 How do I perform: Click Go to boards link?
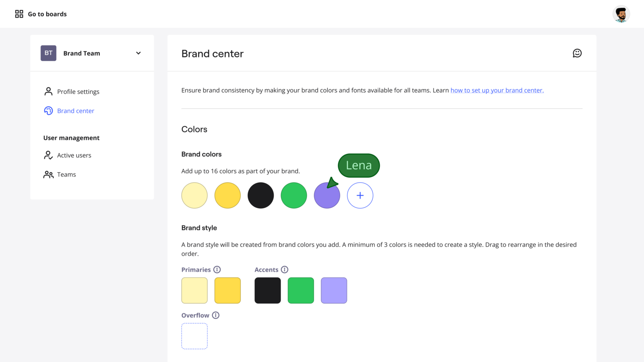(x=47, y=14)
